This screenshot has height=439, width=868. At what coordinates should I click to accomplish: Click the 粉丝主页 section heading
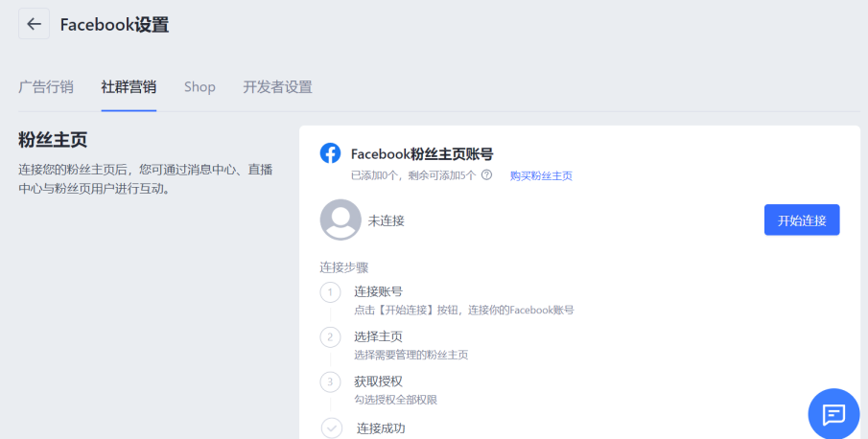(x=53, y=139)
